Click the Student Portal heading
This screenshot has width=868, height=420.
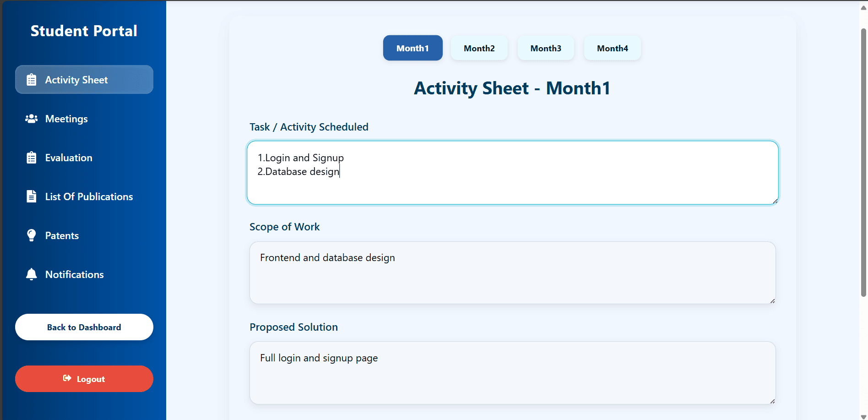click(x=84, y=31)
